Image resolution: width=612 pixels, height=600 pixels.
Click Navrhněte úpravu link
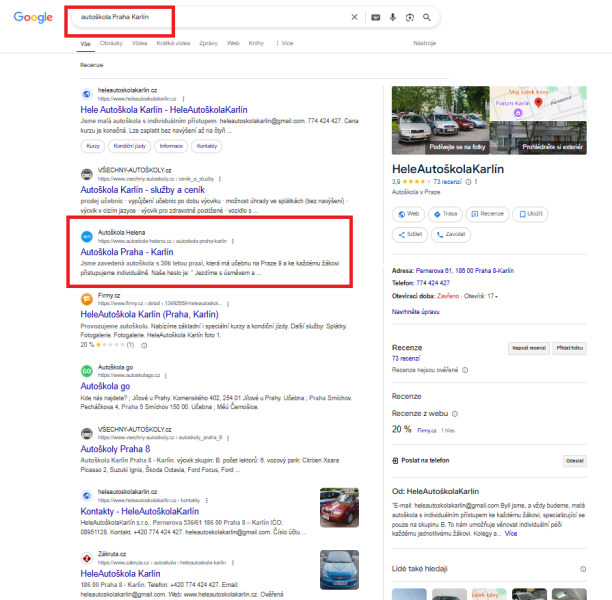415,312
